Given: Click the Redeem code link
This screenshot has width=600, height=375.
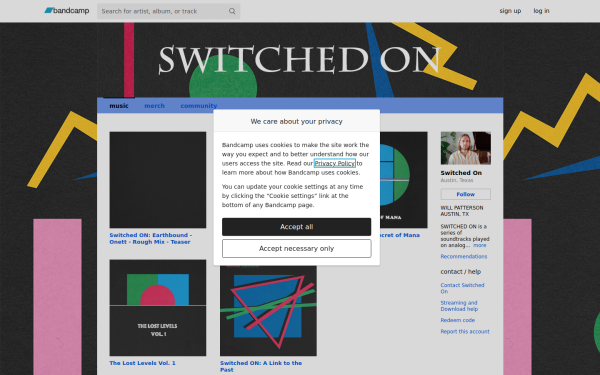Looking at the screenshot, I should click(x=458, y=320).
